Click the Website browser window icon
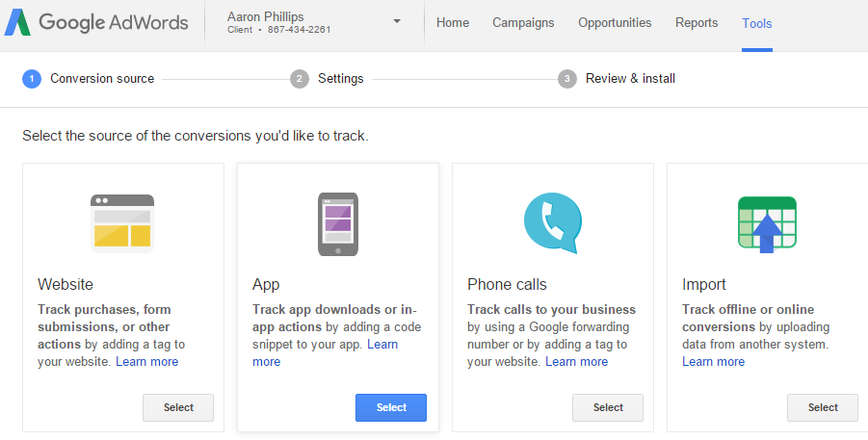The height and width of the screenshot is (440, 868). 122,223
